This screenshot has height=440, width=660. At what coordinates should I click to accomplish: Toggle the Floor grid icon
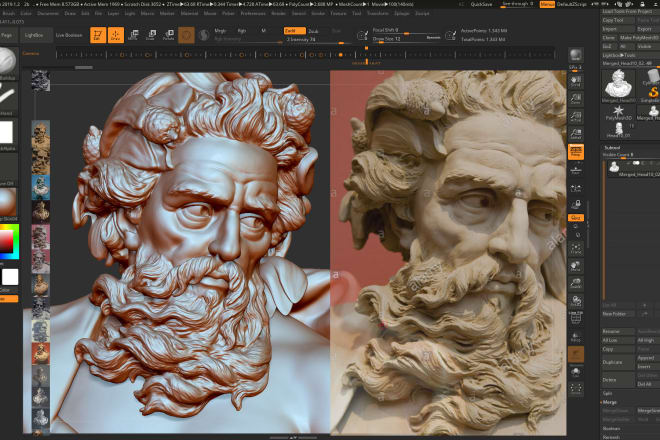click(x=576, y=170)
